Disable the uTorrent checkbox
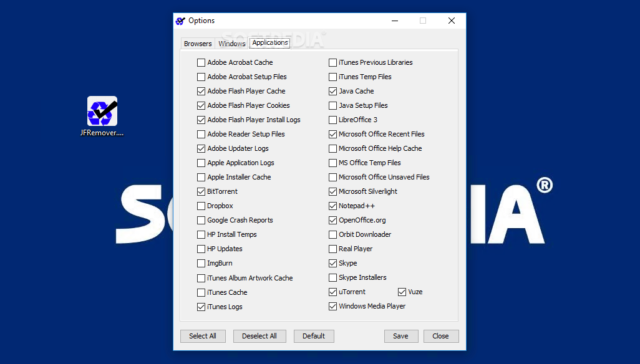The height and width of the screenshot is (364, 640). (x=332, y=292)
